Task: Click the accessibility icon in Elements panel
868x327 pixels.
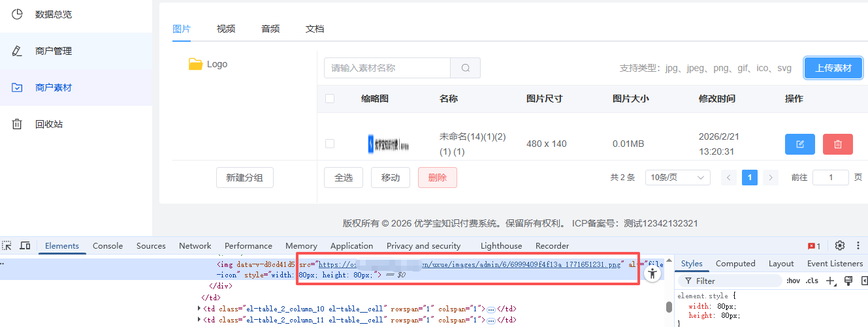Action: tap(652, 274)
